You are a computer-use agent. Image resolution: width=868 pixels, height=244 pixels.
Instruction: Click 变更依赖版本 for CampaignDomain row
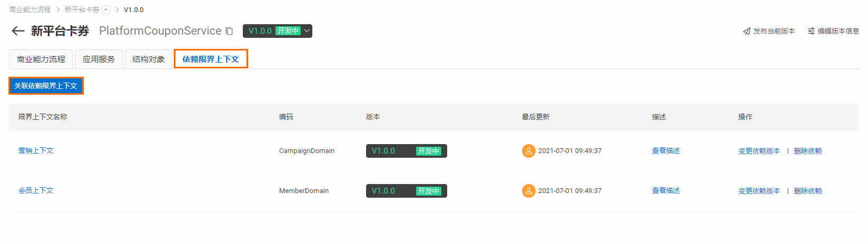(x=759, y=151)
